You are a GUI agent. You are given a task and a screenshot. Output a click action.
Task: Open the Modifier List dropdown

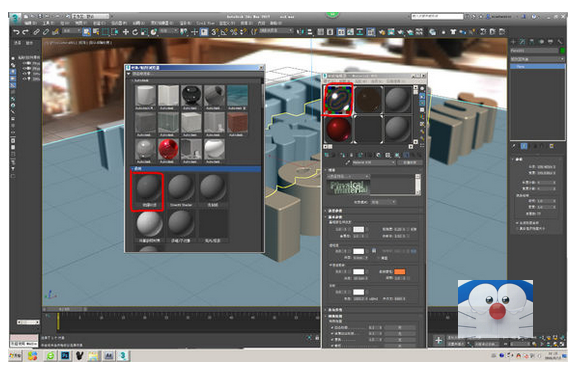[x=538, y=59]
